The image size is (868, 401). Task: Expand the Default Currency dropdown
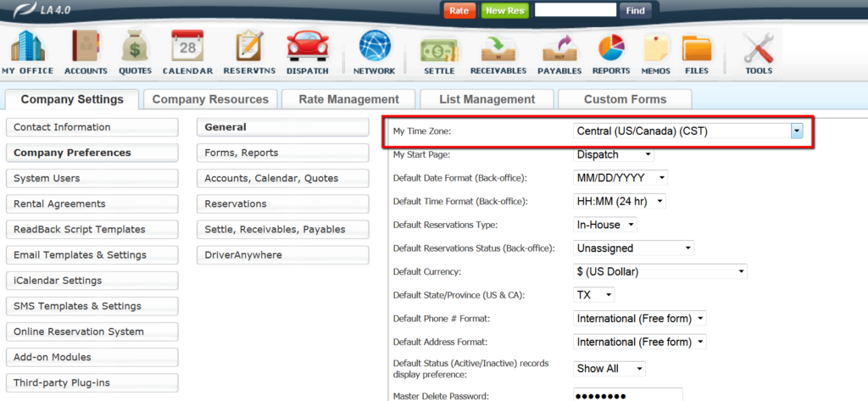point(659,272)
